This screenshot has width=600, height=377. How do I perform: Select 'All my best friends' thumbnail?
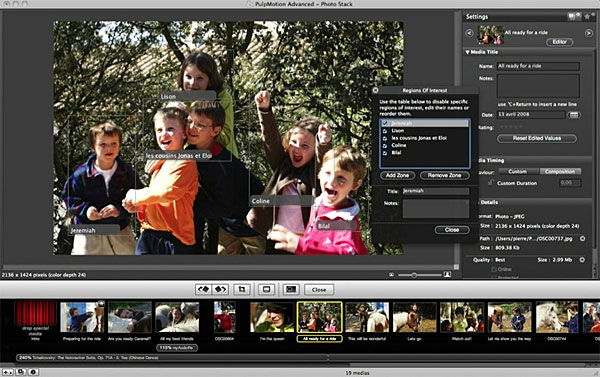[x=177, y=317]
